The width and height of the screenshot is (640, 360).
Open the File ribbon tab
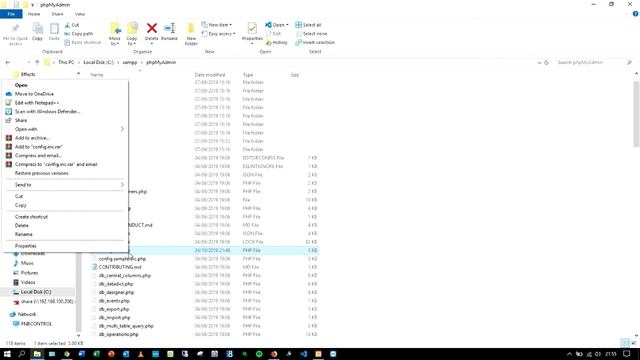11,14
